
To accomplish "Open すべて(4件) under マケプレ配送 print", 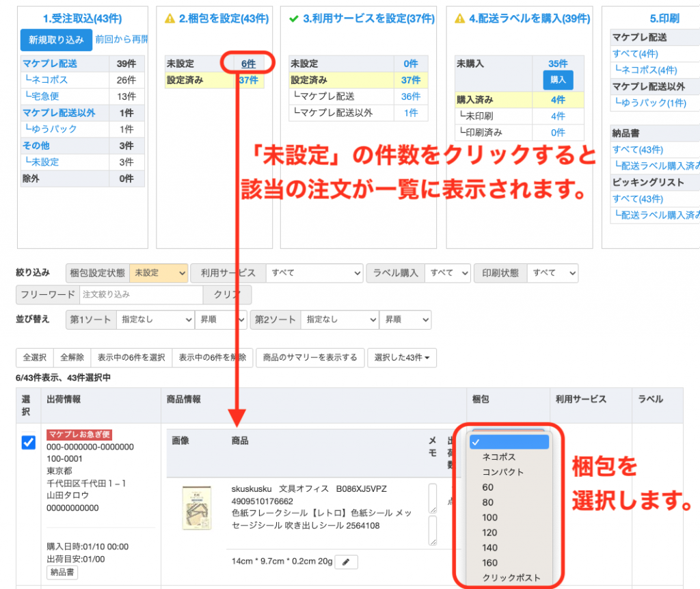I will 635,53.
